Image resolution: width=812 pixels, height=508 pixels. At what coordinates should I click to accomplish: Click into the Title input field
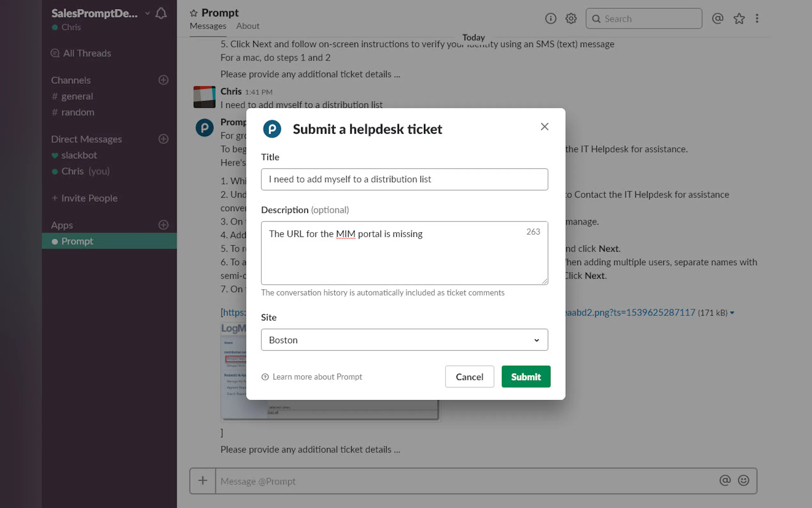point(404,179)
